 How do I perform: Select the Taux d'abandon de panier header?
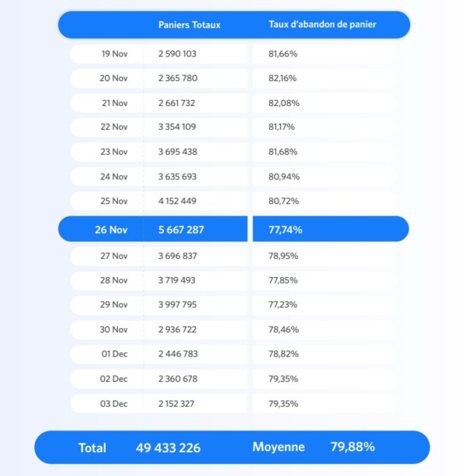pyautogui.click(x=322, y=24)
